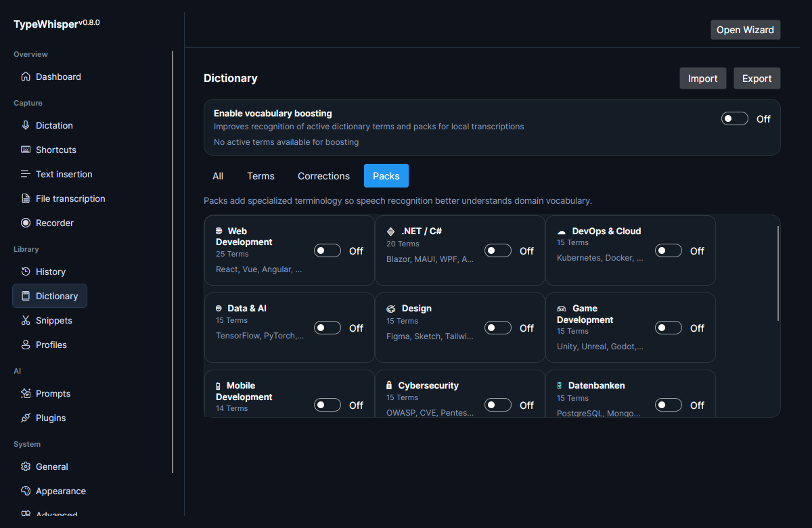Click the Web Development globe icon
812x528 pixels.
point(219,232)
